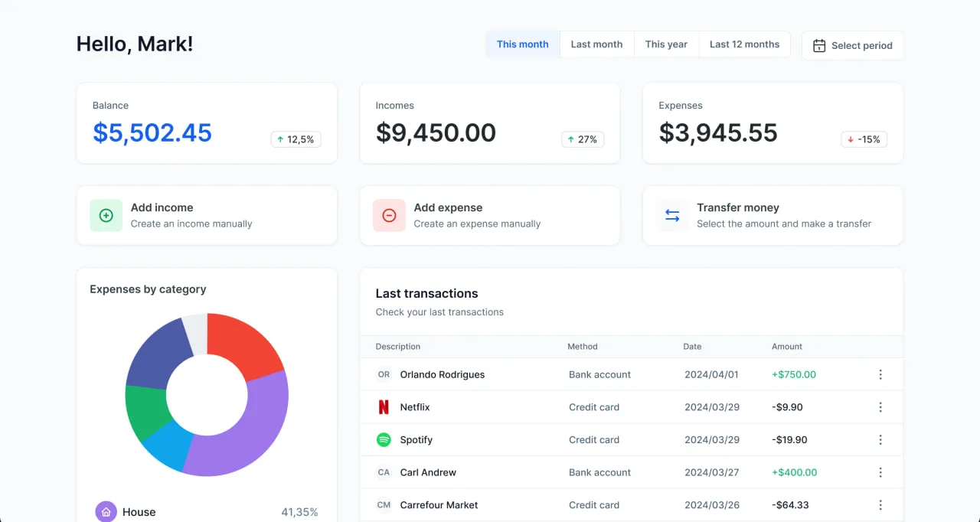Click the red minus Add expense icon
The width and height of the screenshot is (980, 522).
pos(389,216)
